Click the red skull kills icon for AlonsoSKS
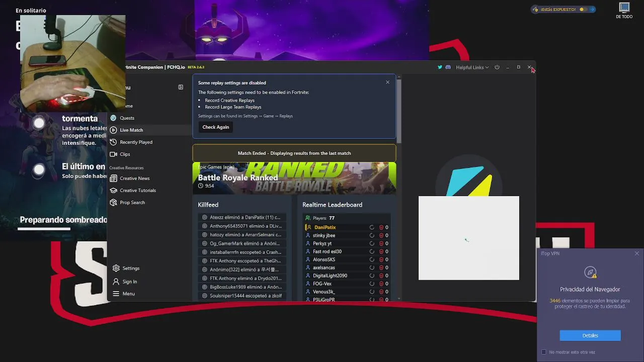Viewport: 644px width, 362px height. pos(381,259)
